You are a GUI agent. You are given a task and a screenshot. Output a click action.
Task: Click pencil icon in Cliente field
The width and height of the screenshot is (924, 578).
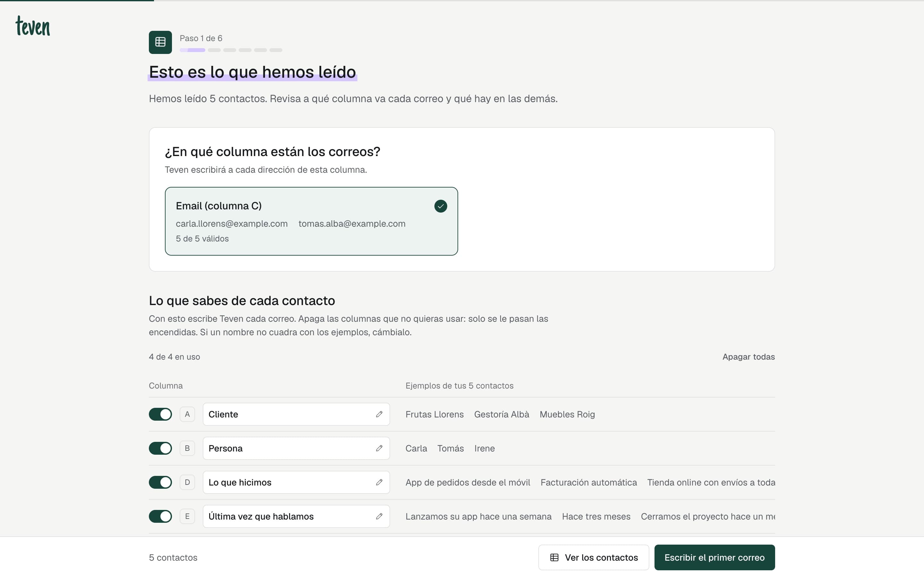point(379,414)
